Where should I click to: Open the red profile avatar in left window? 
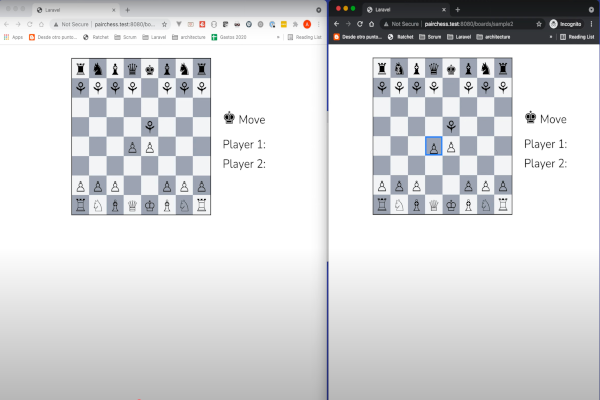(x=307, y=24)
